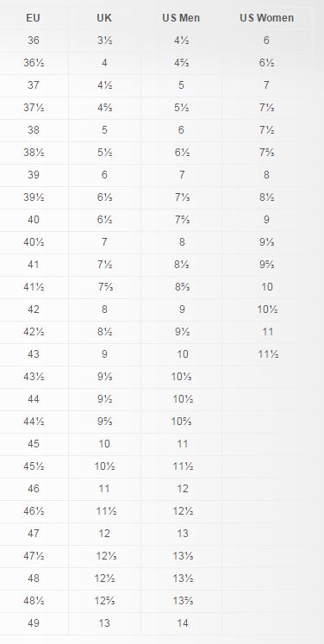Click UK size 13 cell
The width and height of the screenshot is (324, 644).
(104, 623)
